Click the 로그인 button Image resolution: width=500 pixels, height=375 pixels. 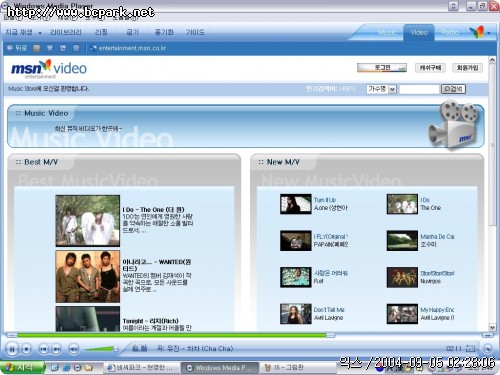(382, 68)
